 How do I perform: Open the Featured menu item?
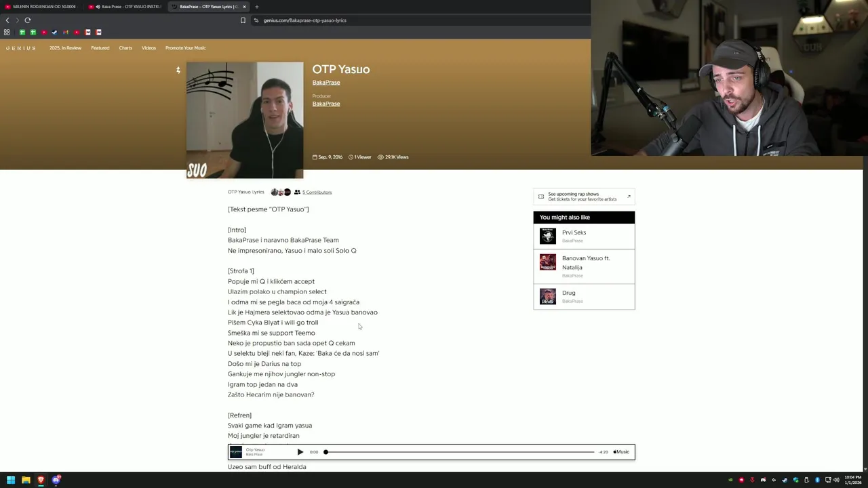(100, 48)
